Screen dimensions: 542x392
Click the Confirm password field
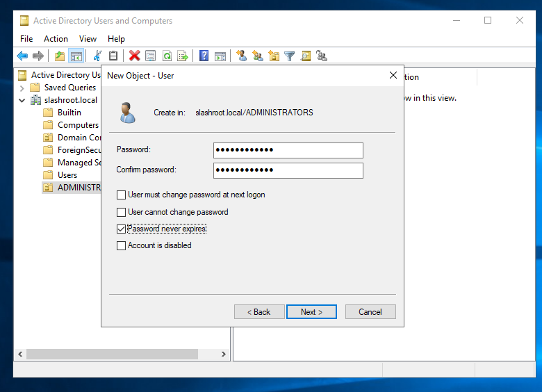pyautogui.click(x=288, y=170)
